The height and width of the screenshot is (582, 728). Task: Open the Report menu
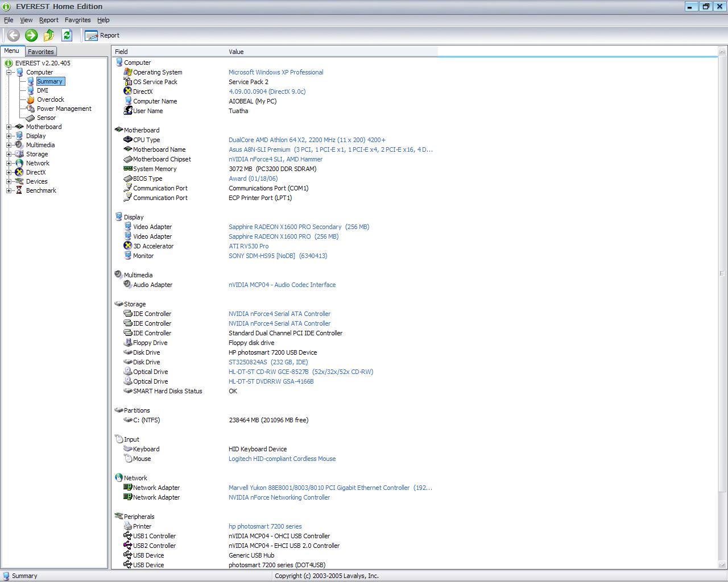pos(49,20)
